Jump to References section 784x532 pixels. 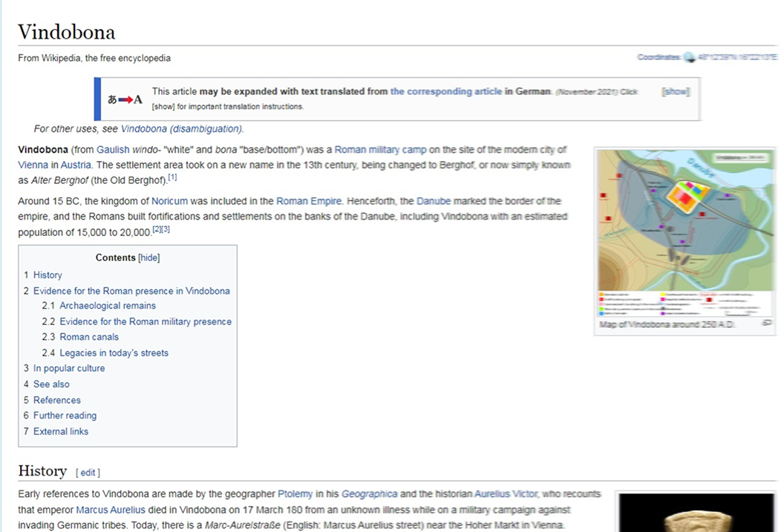pyautogui.click(x=57, y=400)
